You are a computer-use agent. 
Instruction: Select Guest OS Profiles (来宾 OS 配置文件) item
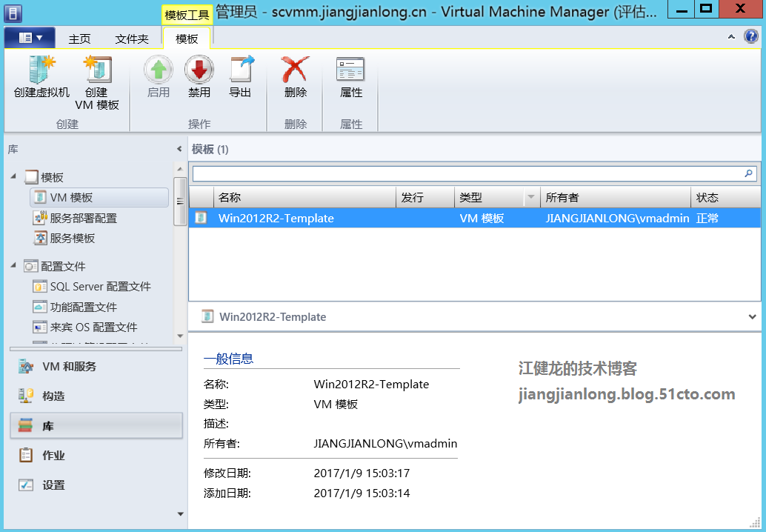85,327
